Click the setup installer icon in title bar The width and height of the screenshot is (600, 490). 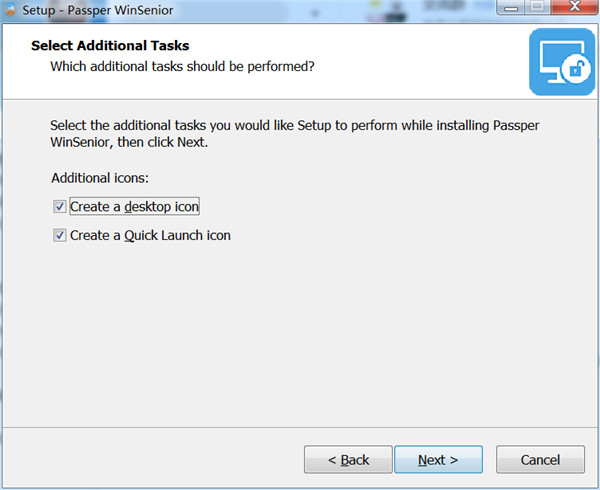pos(10,10)
